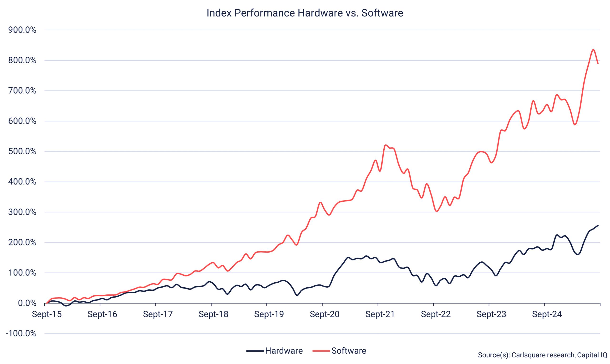The height and width of the screenshot is (364, 610).
Task: Click the Sept-18 x-axis label
Action: click(x=213, y=314)
